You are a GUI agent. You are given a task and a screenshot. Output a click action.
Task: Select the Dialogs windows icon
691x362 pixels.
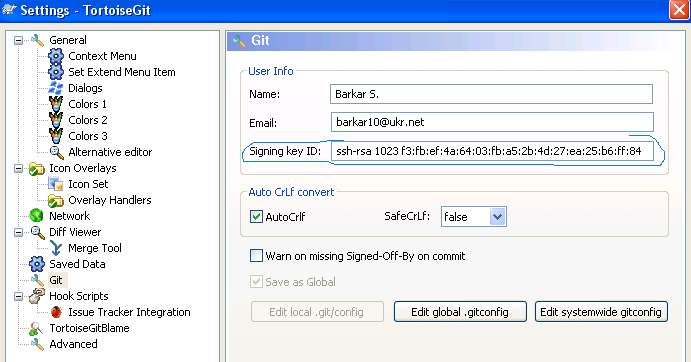[56, 88]
